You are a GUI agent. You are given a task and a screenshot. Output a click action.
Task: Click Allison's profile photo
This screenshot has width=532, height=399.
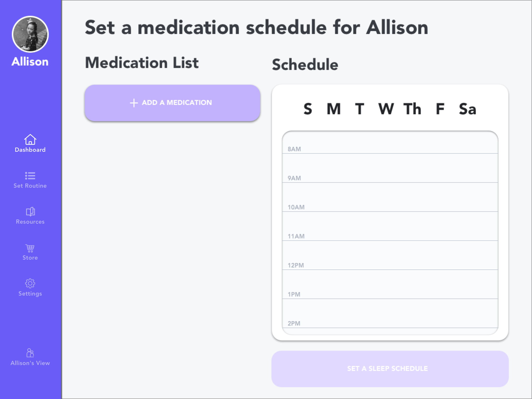click(30, 34)
